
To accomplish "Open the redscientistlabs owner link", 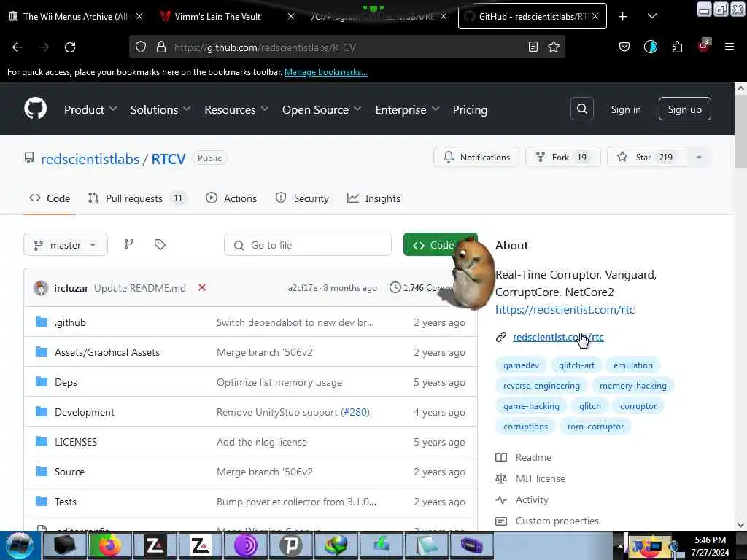I will (x=90, y=159).
